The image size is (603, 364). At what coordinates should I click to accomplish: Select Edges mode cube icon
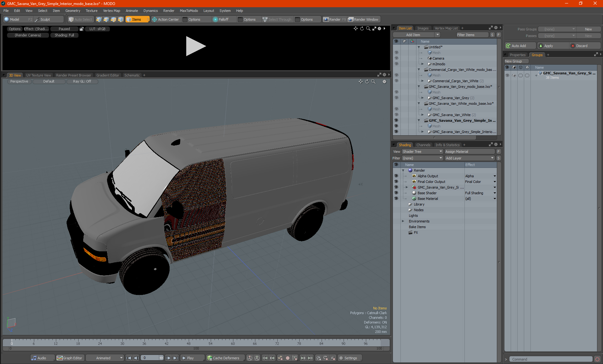click(x=106, y=19)
